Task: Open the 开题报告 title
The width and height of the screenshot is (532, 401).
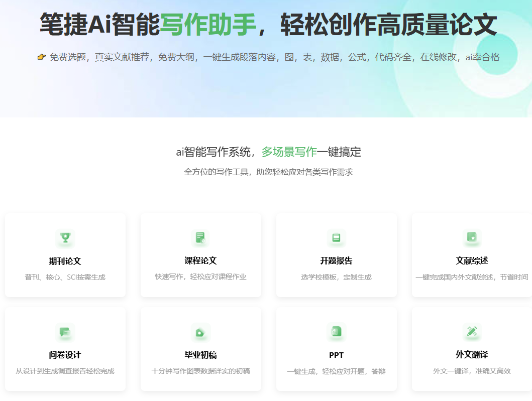Action: point(336,261)
